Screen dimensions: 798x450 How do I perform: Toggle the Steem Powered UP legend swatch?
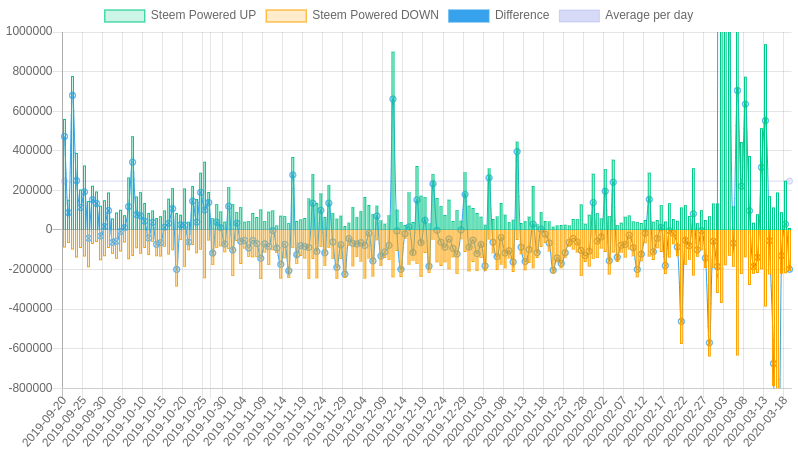pos(125,16)
